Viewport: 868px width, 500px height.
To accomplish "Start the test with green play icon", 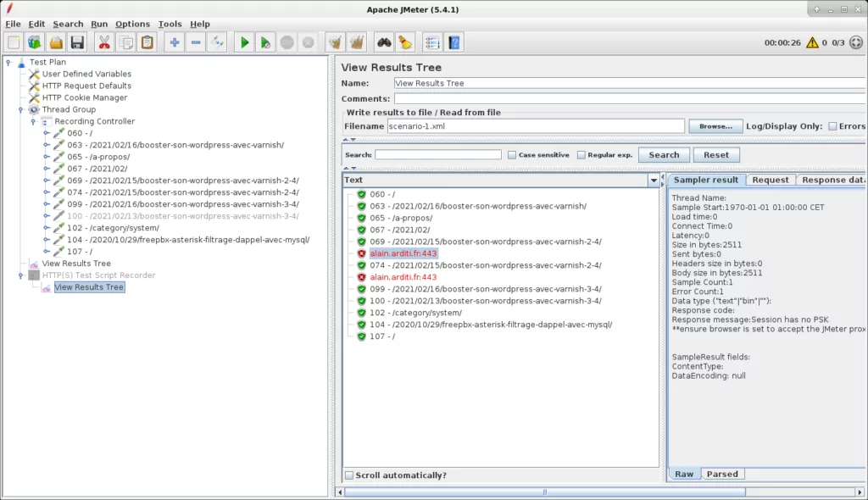I will pyautogui.click(x=244, y=42).
